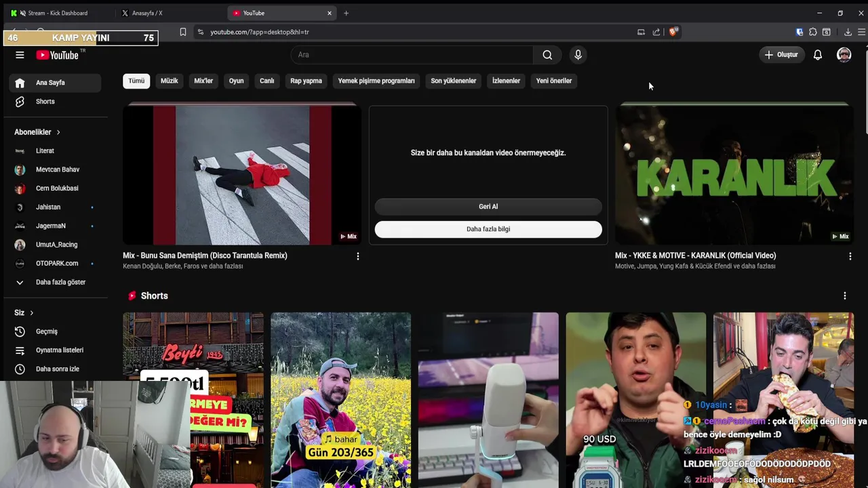Open options for Bunu Sana Demiştim mix
This screenshot has height=488, width=868.
pos(358,256)
